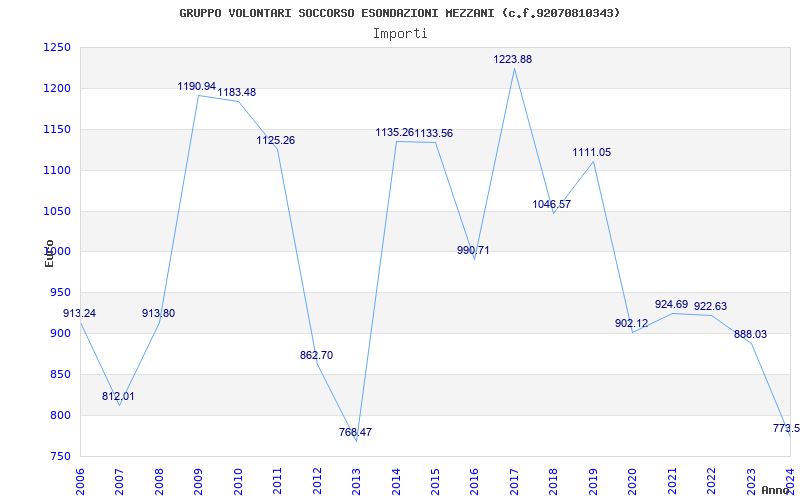Screen dimensions: 800x500
Task: Select the 1190.94 data label
Action: pyautogui.click(x=197, y=86)
